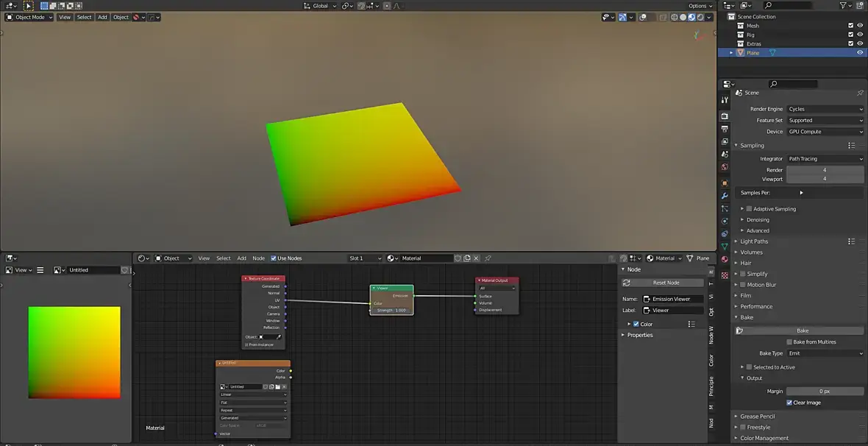Screen dimensions: 868x446
Task: Open the Bake Type dropdown
Action: pyautogui.click(x=825, y=353)
